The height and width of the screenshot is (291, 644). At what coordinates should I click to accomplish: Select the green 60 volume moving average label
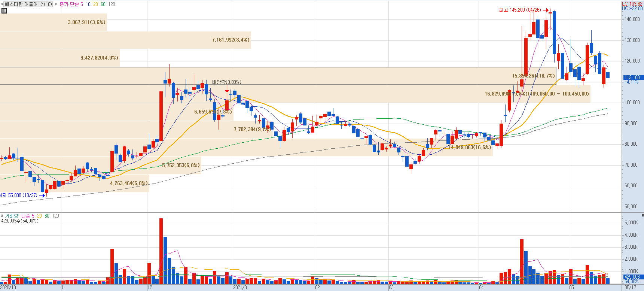pos(47,216)
